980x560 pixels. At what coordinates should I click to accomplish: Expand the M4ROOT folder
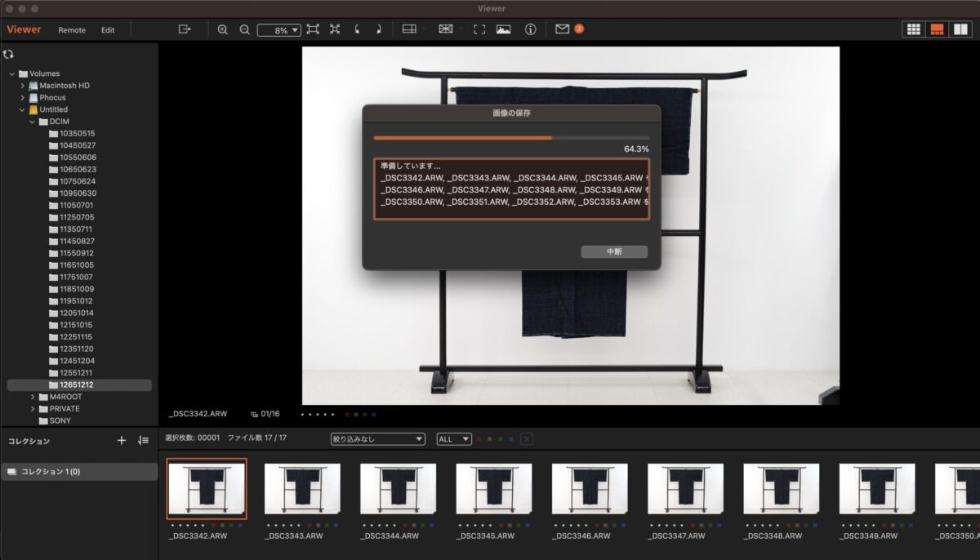pos(33,397)
